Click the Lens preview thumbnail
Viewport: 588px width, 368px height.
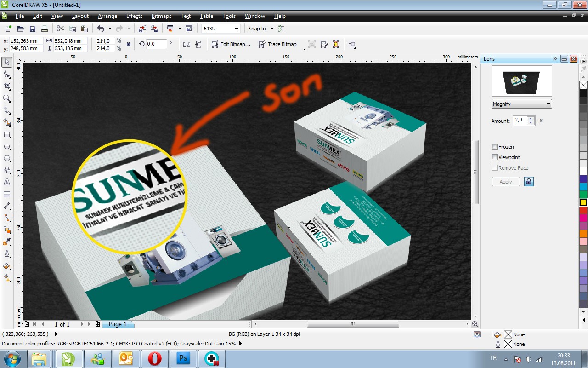[522, 81]
